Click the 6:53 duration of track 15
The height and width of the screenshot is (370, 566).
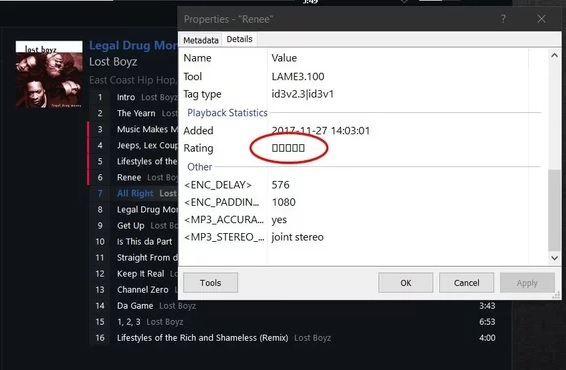pos(487,322)
